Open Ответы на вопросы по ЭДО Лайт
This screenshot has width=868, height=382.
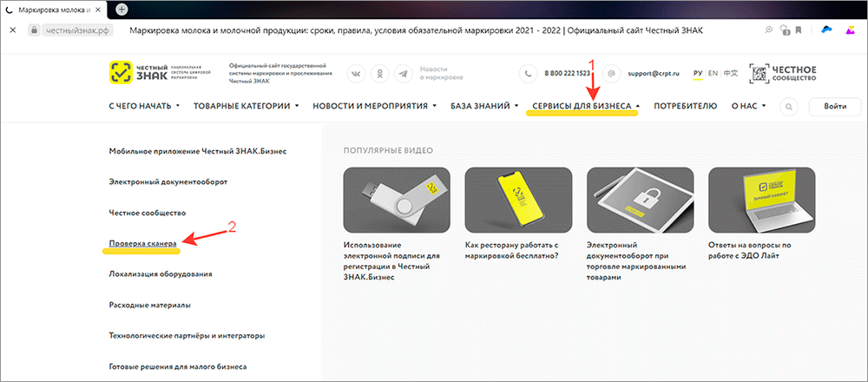751,250
